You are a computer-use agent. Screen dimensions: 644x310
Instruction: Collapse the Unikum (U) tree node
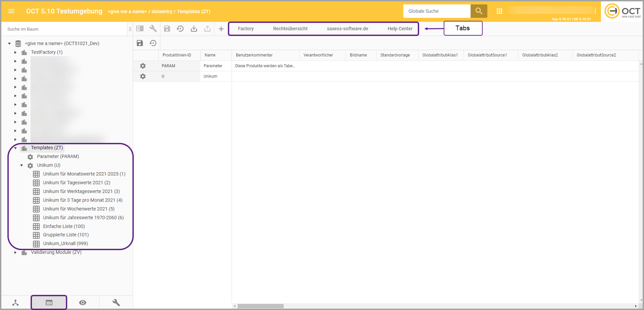(22, 165)
